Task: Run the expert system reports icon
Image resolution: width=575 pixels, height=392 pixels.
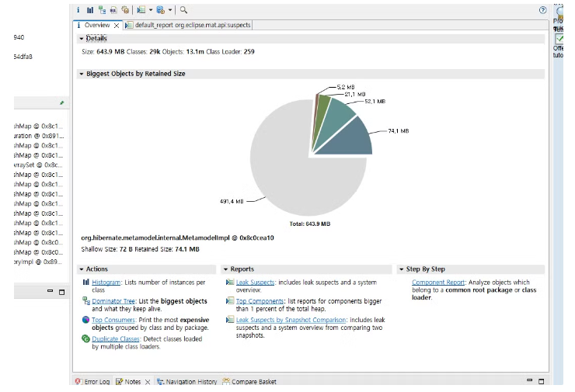Action: [x=141, y=10]
